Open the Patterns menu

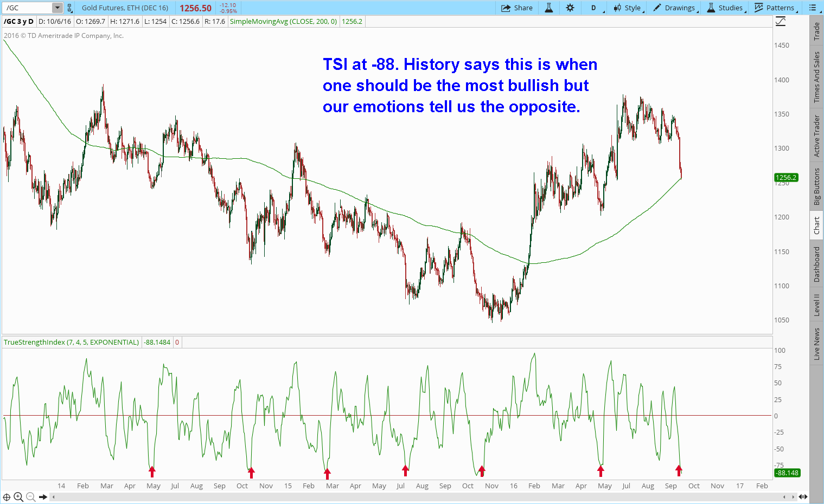tap(776, 8)
